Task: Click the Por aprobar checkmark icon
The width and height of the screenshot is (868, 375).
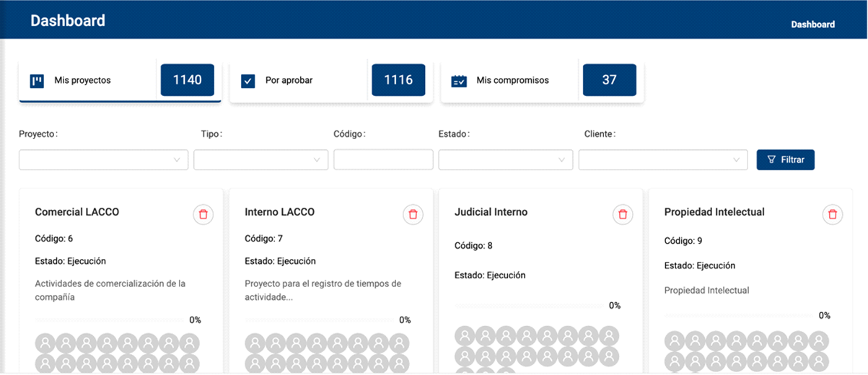Action: click(247, 81)
